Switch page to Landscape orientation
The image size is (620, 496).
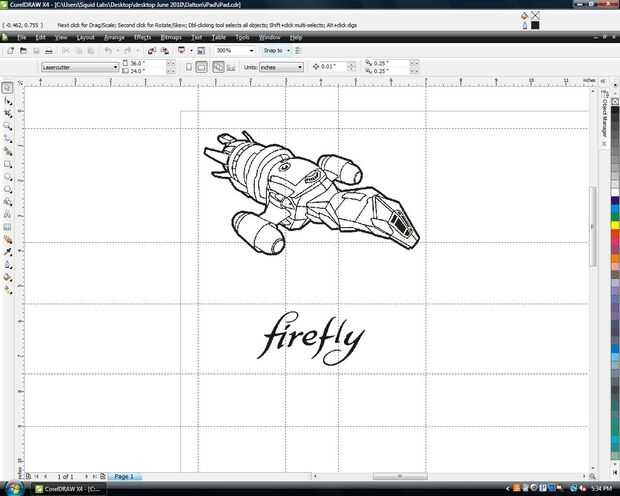[201, 67]
